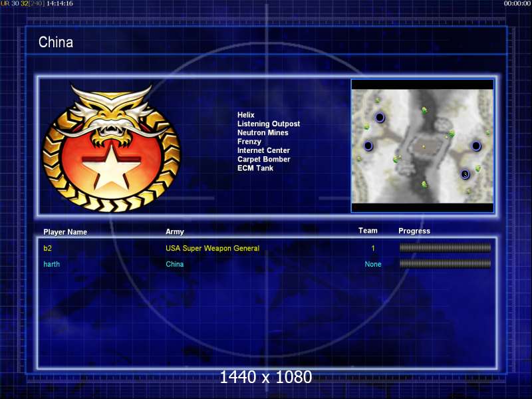
Task: Select the Internet Center entry
Action: click(263, 150)
